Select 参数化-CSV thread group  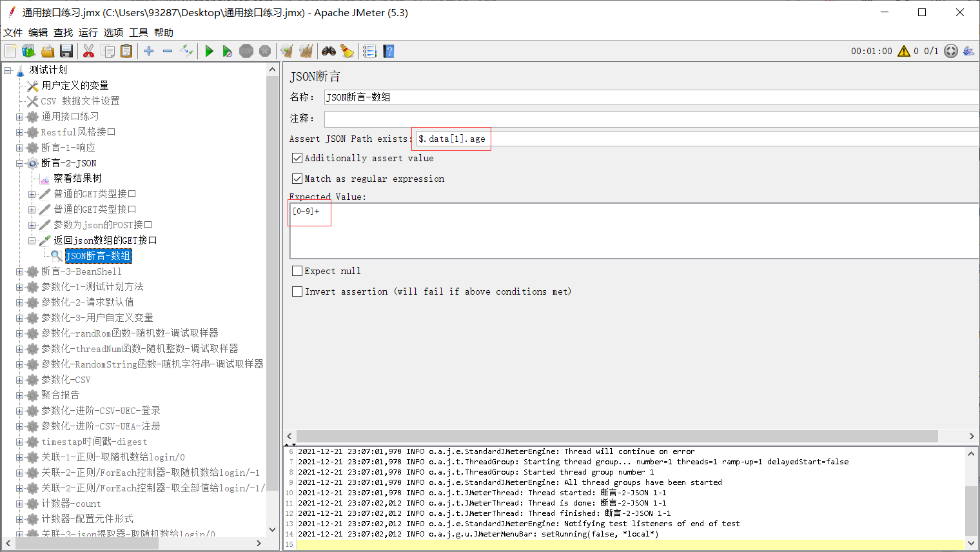click(66, 380)
